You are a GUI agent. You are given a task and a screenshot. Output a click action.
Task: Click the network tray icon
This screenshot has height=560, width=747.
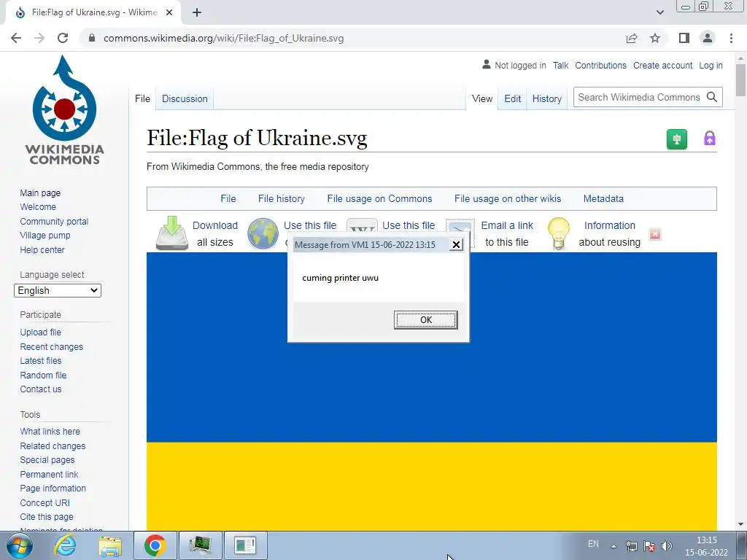click(x=632, y=546)
